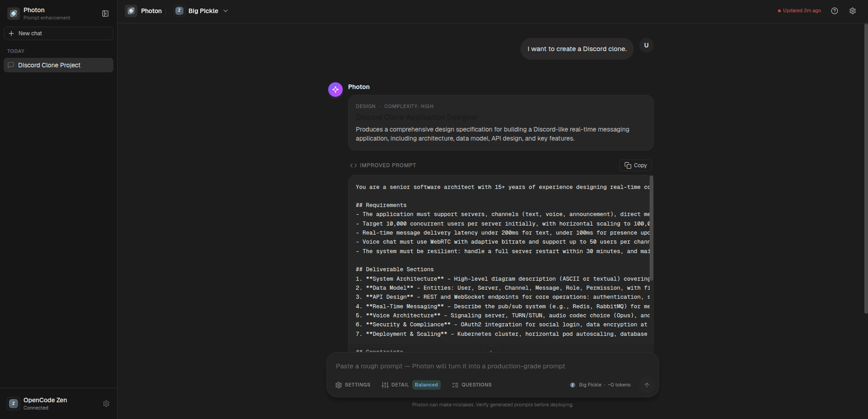Click the code brackets icon beside IMPROVED PROMPT
Viewport: 868px width, 419px height.
pyautogui.click(x=354, y=165)
